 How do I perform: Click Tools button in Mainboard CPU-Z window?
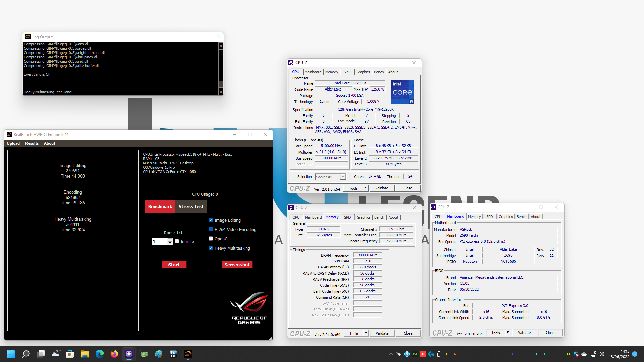pos(496,333)
